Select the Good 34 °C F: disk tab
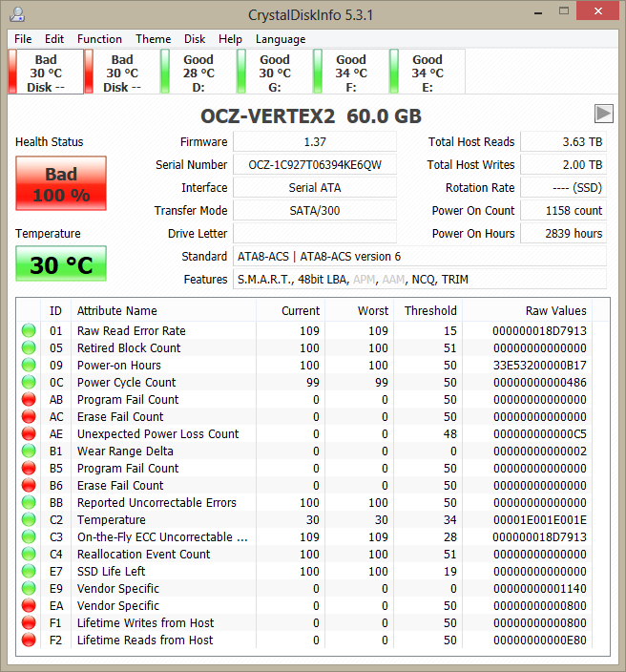This screenshot has height=672, width=626. [351, 73]
